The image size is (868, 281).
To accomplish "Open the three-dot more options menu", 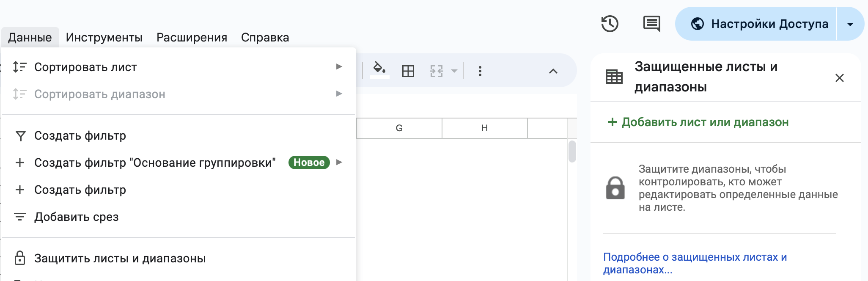I will (480, 71).
